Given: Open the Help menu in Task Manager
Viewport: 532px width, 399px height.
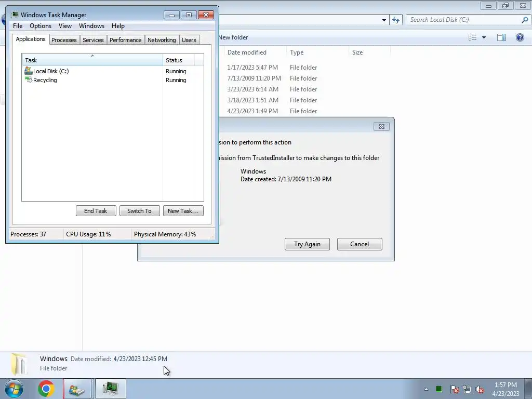Looking at the screenshot, I should point(118,26).
